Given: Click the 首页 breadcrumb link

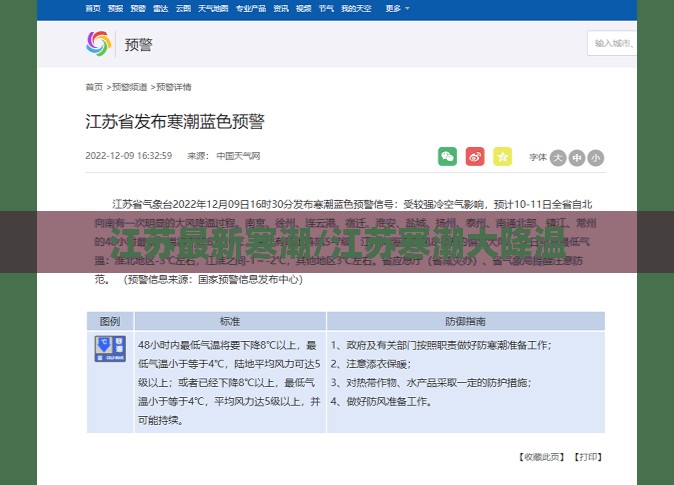Looking at the screenshot, I should click(94, 87).
